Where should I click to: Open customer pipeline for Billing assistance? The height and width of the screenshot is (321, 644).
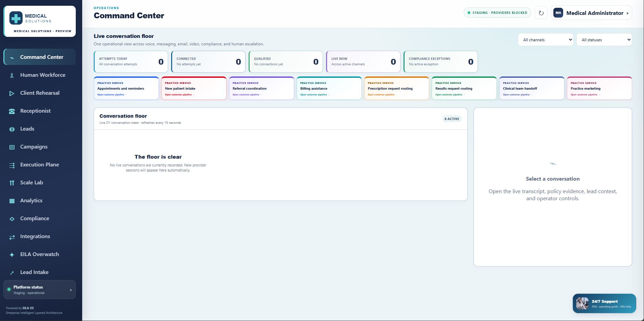[315, 95]
